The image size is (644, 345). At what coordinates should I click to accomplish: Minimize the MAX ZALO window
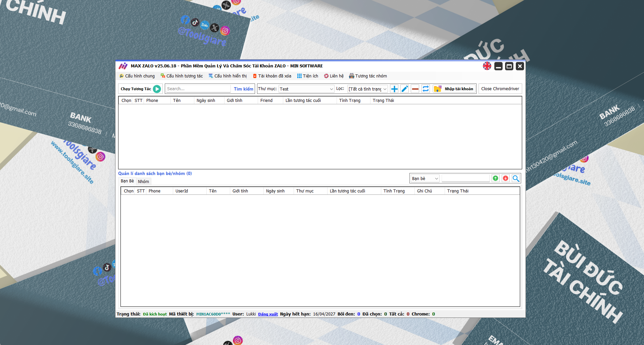498,66
